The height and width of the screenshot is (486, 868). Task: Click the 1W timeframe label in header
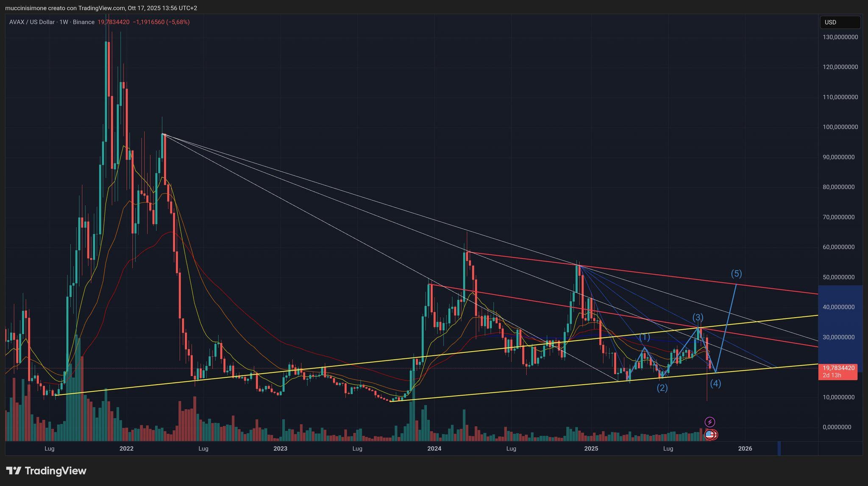click(x=64, y=22)
